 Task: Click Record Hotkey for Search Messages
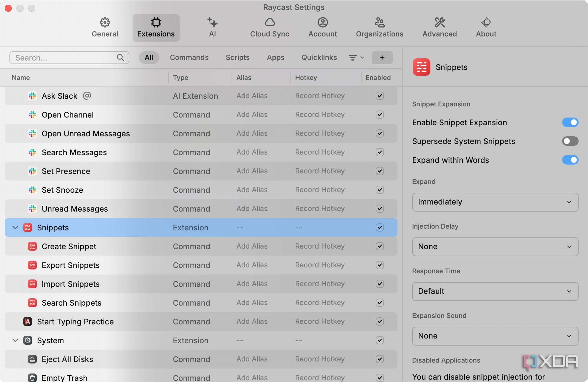(320, 152)
